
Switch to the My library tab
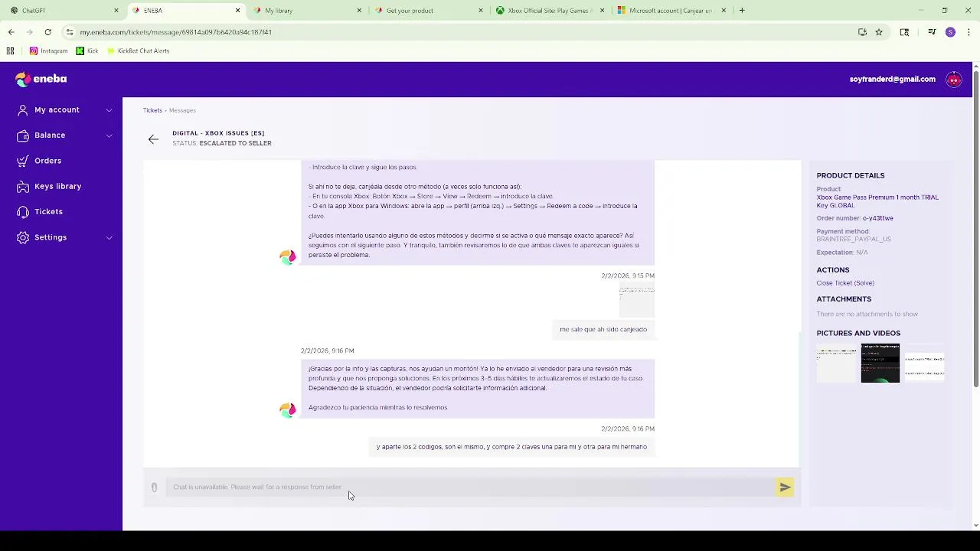306,11
